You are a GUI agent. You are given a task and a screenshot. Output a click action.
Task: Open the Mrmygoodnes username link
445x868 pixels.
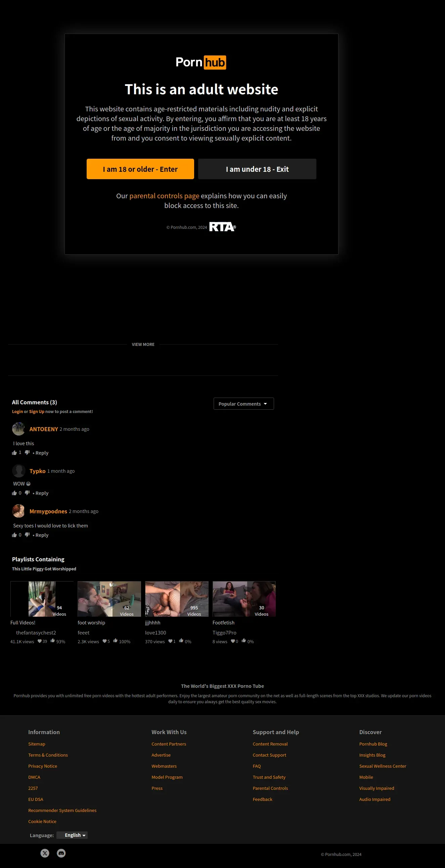coord(48,511)
